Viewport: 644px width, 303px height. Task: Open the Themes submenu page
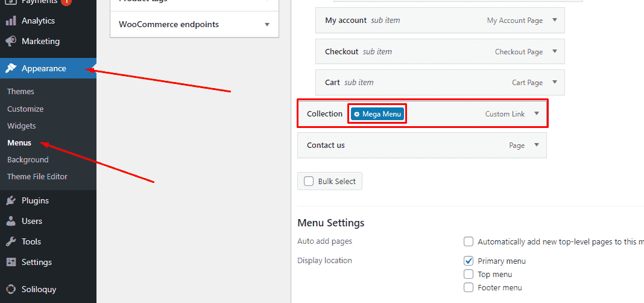[21, 92]
